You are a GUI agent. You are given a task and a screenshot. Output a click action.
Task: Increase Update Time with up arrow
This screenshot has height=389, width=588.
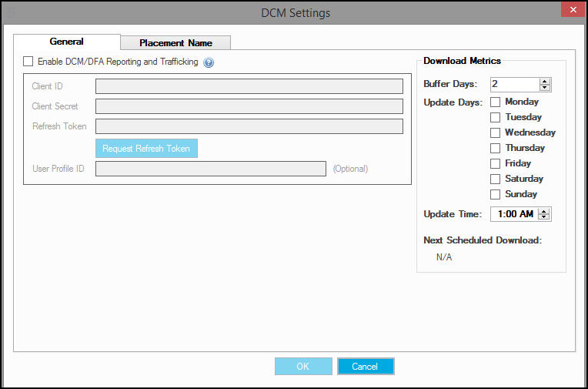[x=543, y=211]
